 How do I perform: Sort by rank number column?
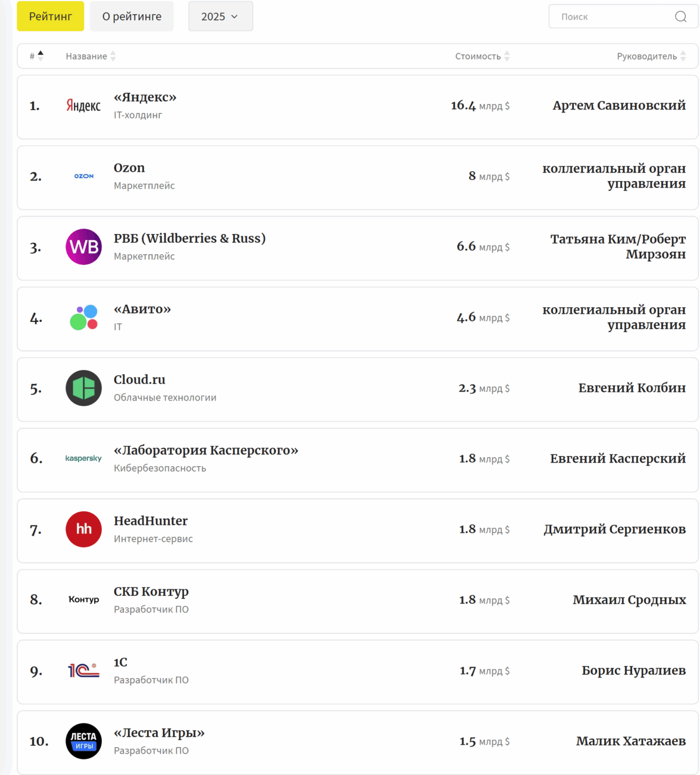36,56
